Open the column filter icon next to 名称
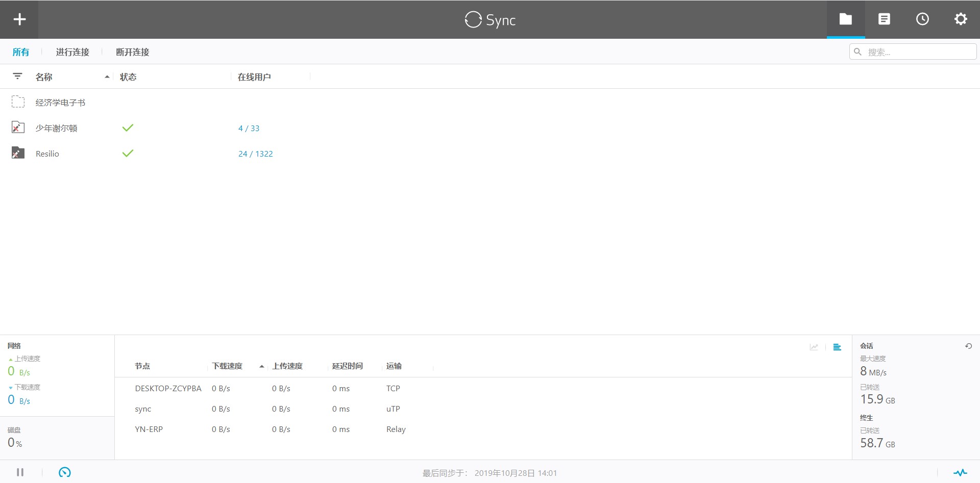Image resolution: width=980 pixels, height=483 pixels. [17, 77]
